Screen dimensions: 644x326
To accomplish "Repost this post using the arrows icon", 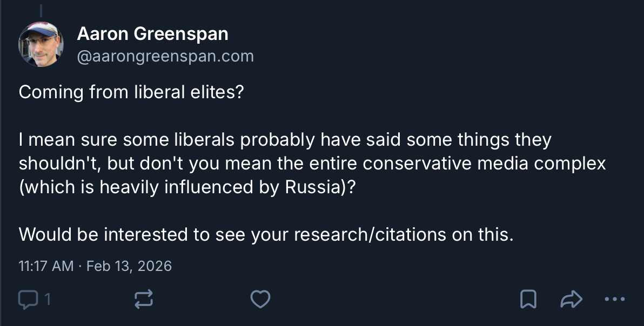I will 144,299.
